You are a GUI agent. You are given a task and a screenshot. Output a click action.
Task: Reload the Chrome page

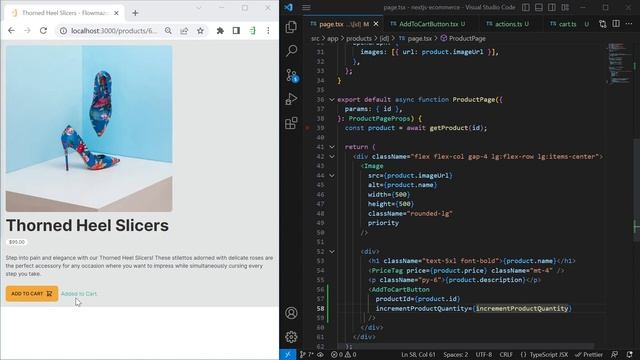tap(43, 31)
